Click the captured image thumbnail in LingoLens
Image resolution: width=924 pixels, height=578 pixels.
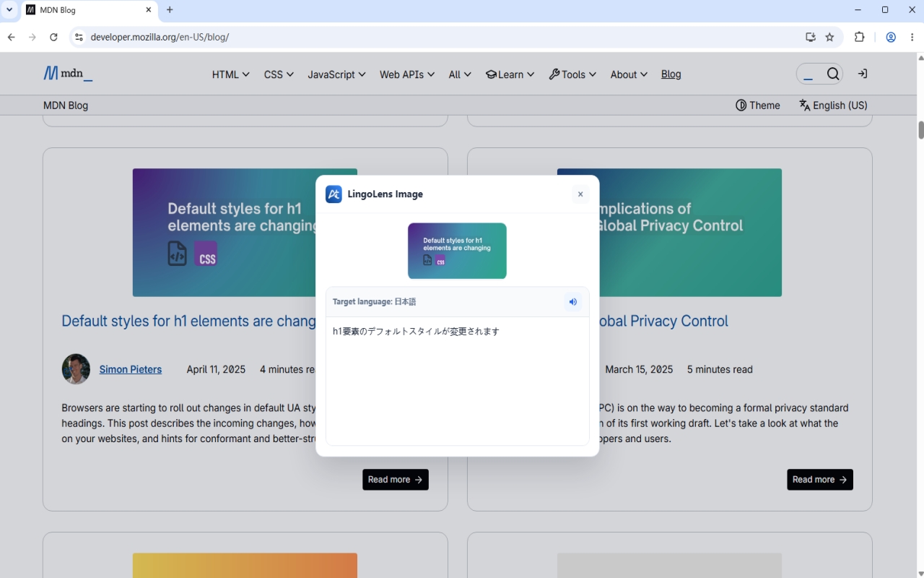(x=457, y=251)
